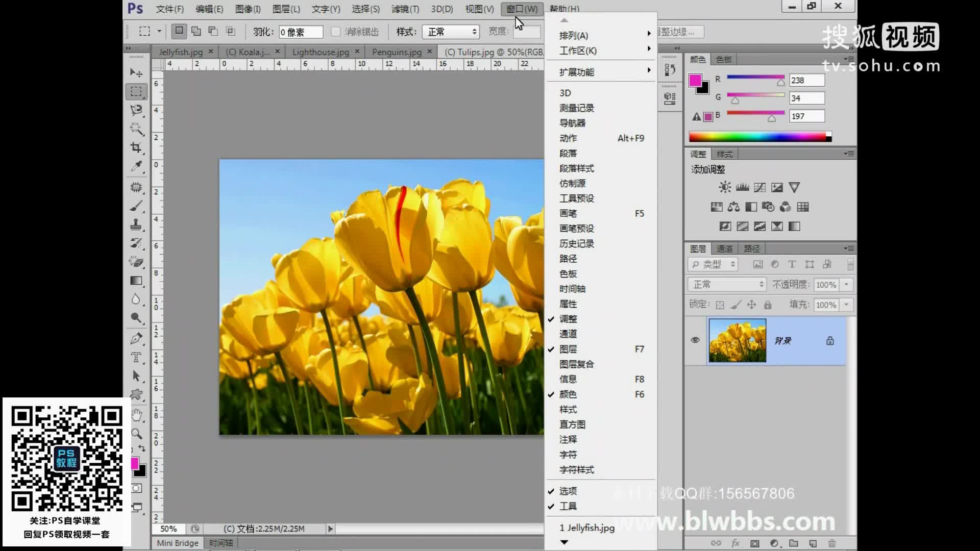This screenshot has height=551, width=980.
Task: Open the 样式 style dropdown in options bar
Action: tap(451, 32)
